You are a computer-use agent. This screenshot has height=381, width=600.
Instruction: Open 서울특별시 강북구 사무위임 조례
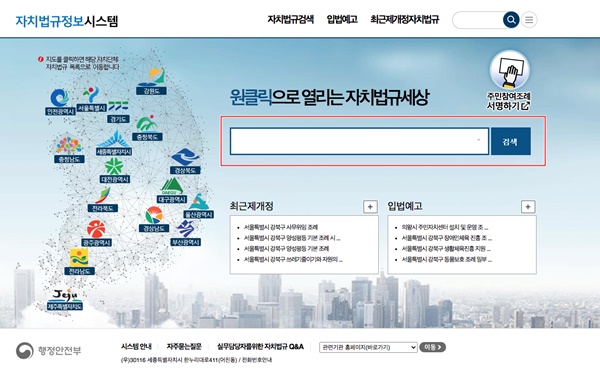[x=281, y=227]
